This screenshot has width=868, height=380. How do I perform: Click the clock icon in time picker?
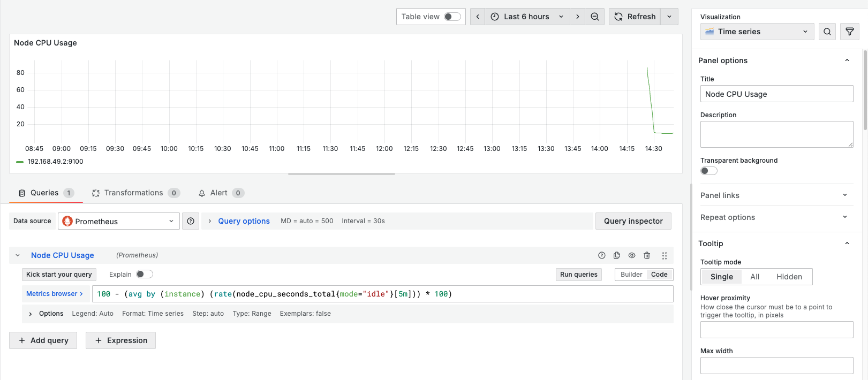[495, 17]
